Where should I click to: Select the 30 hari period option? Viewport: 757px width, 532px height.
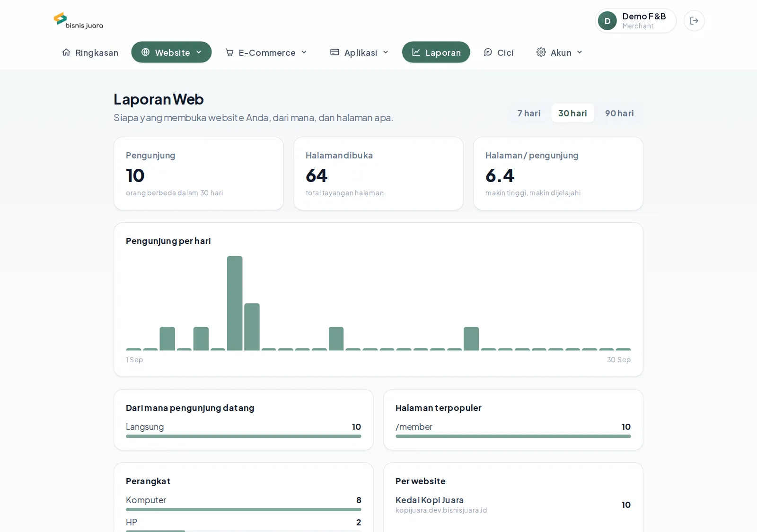(x=572, y=113)
